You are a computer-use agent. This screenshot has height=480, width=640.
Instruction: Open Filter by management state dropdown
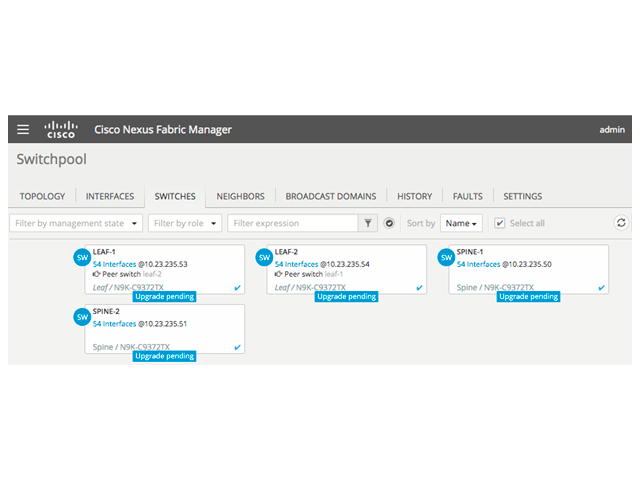(x=76, y=223)
